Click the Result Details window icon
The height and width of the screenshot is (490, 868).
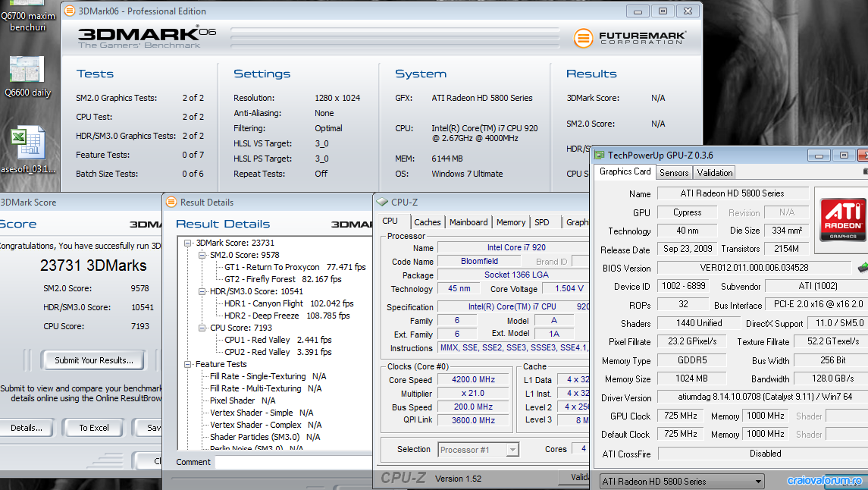pyautogui.click(x=171, y=202)
